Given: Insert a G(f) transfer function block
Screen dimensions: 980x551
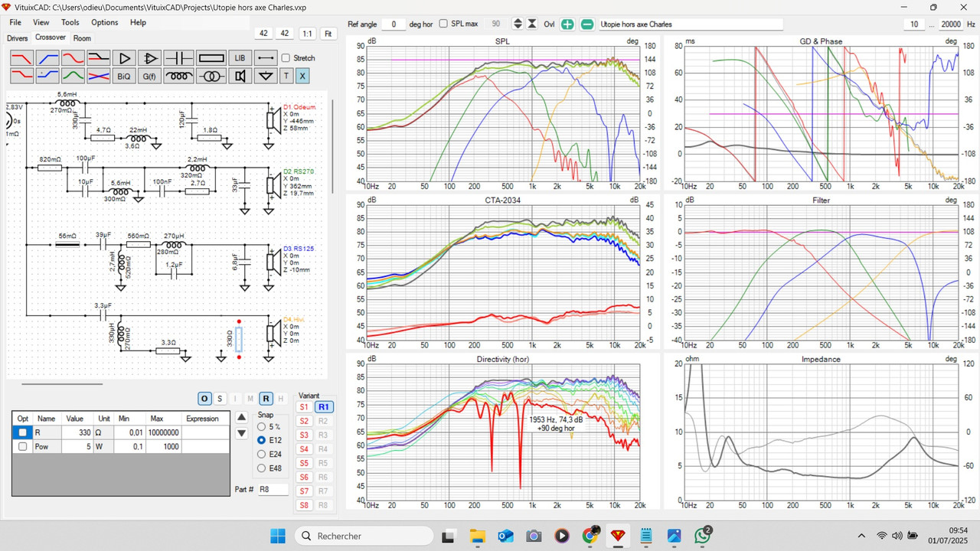Looking at the screenshot, I should coord(150,76).
